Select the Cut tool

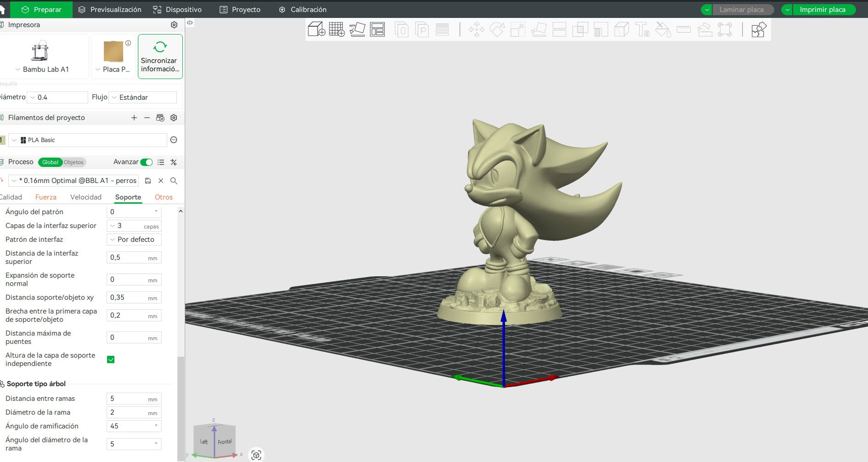(x=559, y=29)
